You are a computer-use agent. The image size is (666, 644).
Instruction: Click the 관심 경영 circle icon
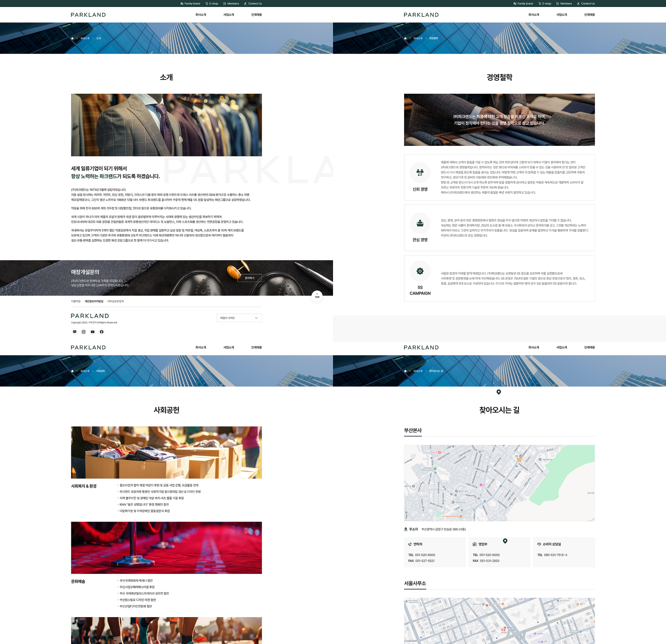tap(420, 223)
